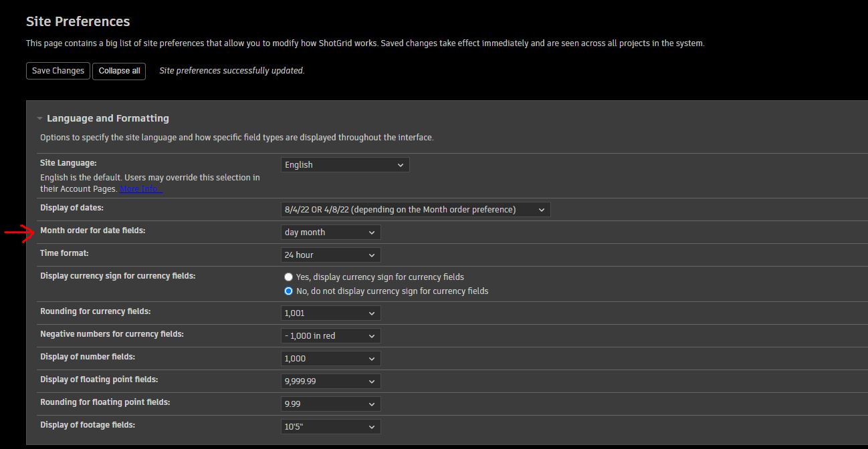This screenshot has height=449, width=868.
Task: Open the Display of dates dropdown
Action: [x=415, y=210]
